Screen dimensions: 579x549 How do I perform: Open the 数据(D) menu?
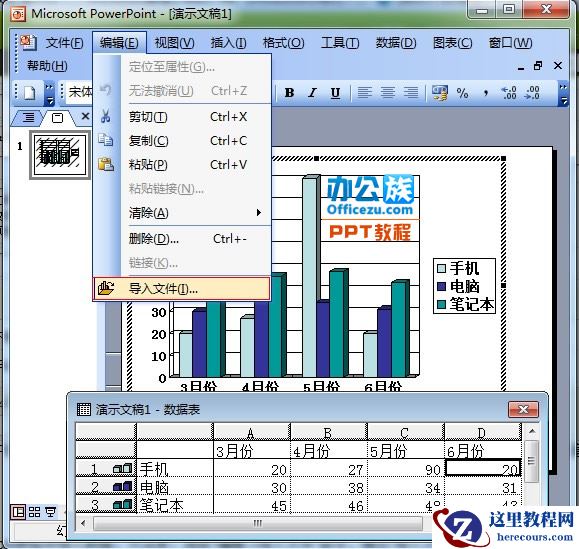(396, 43)
